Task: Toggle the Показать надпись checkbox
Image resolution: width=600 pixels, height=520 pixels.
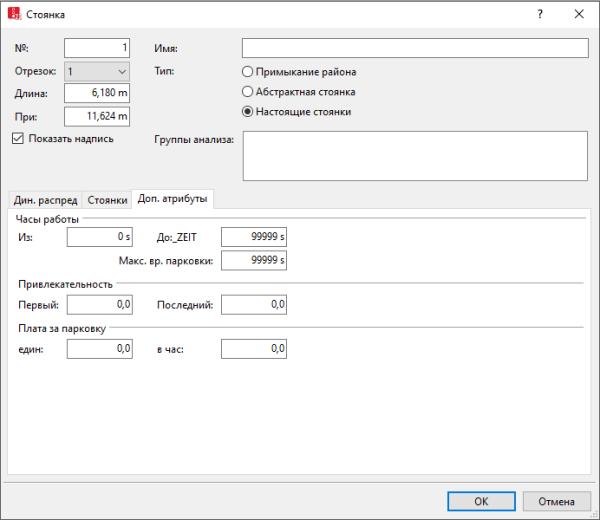Action: click(x=18, y=139)
